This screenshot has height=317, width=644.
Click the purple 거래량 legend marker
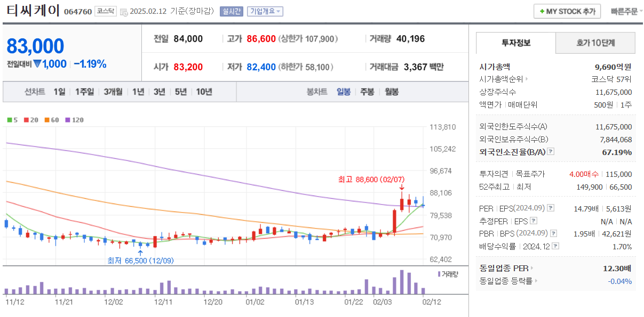(x=439, y=274)
